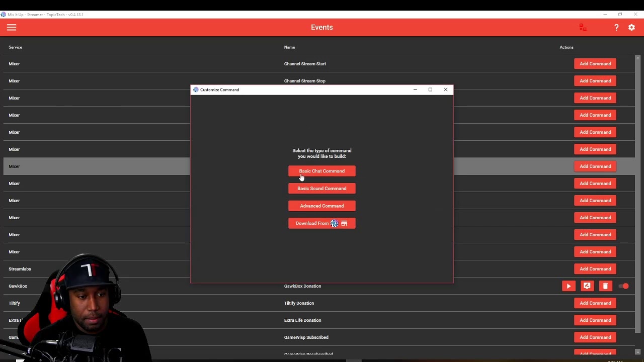Click the Service column header
Viewport: 644px width, 362px height.
pyautogui.click(x=15, y=47)
